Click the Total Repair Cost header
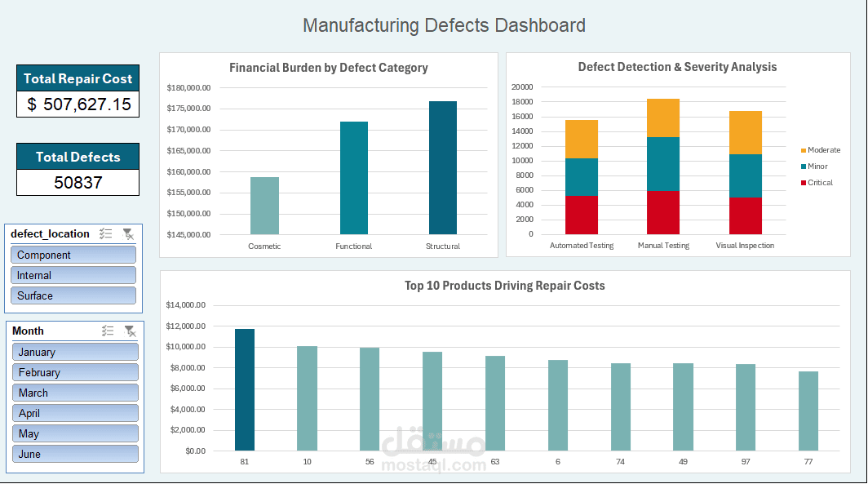868x484 pixels. point(78,78)
